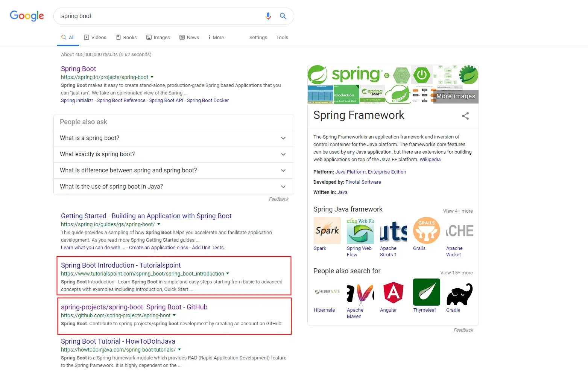Open the Apache Maven feather icon
Image resolution: width=588 pixels, height=376 pixels.
pyautogui.click(x=360, y=292)
